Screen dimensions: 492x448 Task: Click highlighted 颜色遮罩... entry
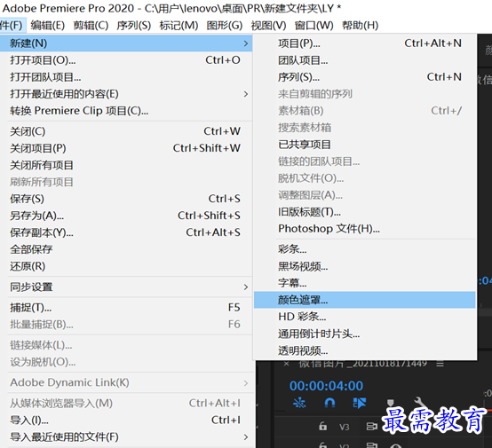[365, 300]
